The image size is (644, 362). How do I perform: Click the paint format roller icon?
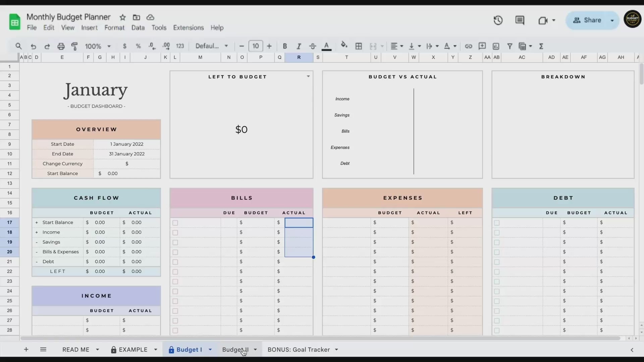tap(74, 46)
